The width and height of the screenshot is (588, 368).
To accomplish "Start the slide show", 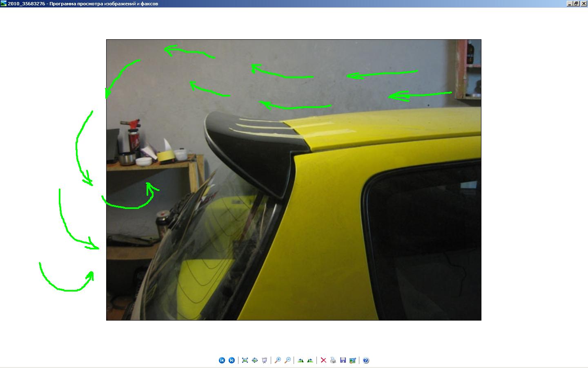I will pos(265,360).
